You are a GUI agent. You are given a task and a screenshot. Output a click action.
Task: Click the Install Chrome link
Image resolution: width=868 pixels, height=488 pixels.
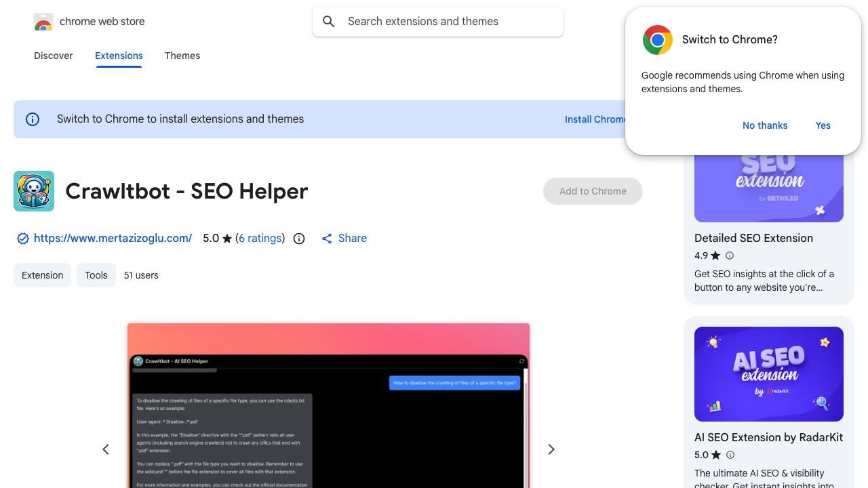595,119
